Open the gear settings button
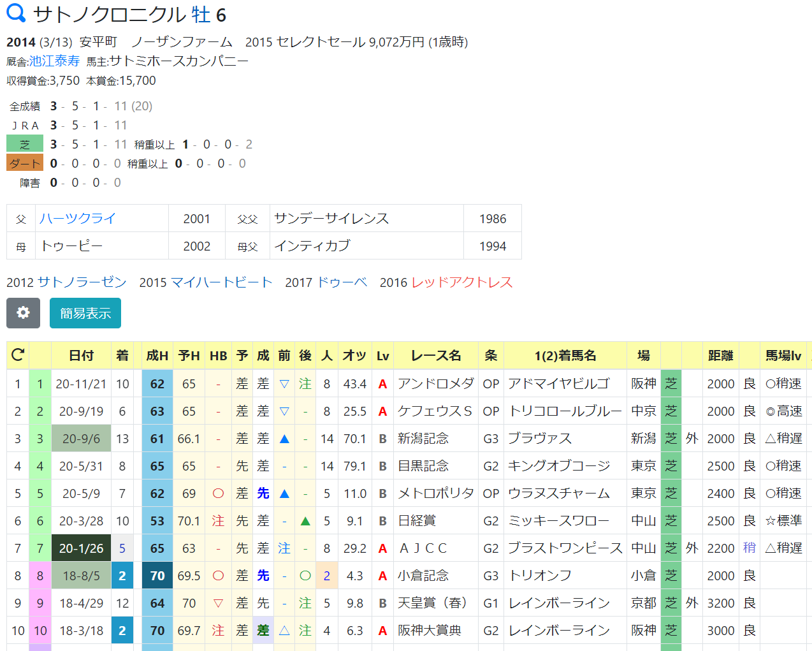Image resolution: width=812 pixels, height=651 pixels. [x=23, y=313]
